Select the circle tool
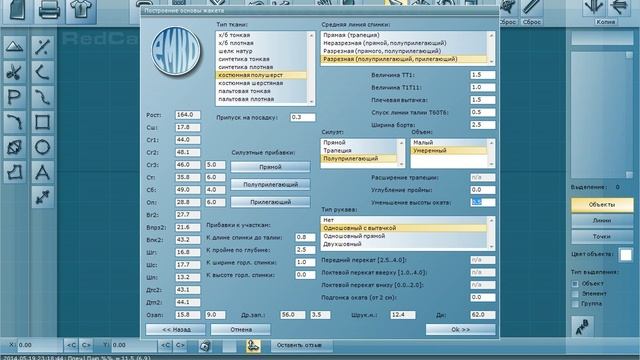640x360 pixels. tap(42, 147)
